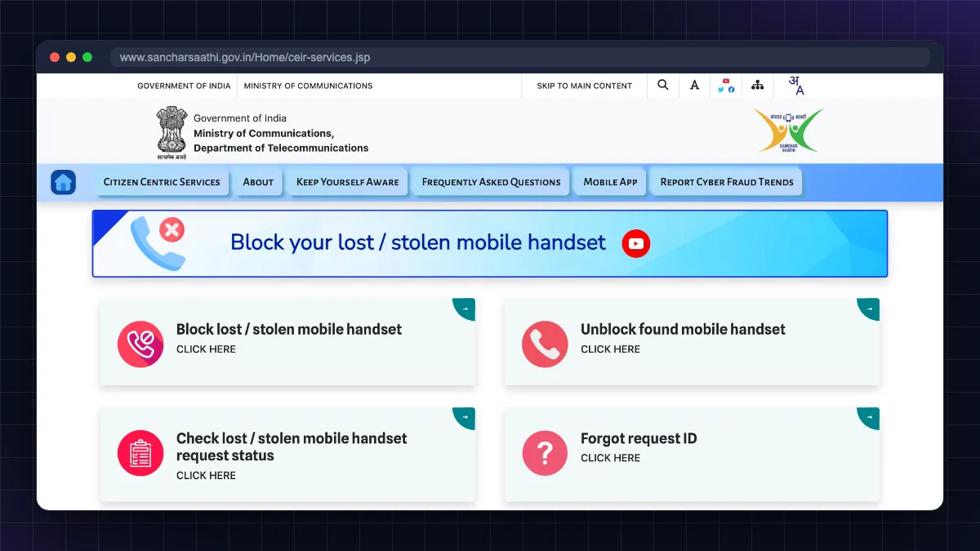Click the search magnifier icon
The image size is (980, 551).
click(x=662, y=85)
